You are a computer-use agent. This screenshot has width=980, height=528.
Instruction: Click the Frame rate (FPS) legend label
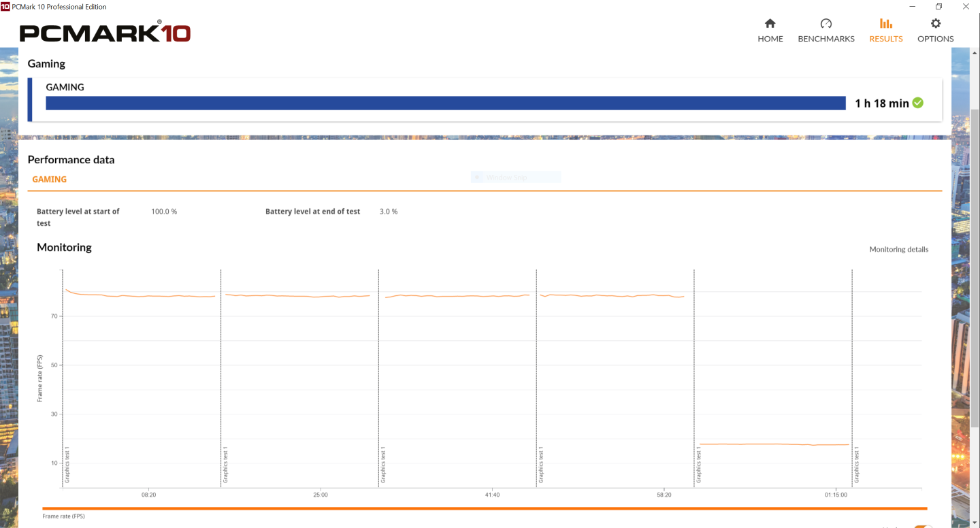(x=63, y=516)
